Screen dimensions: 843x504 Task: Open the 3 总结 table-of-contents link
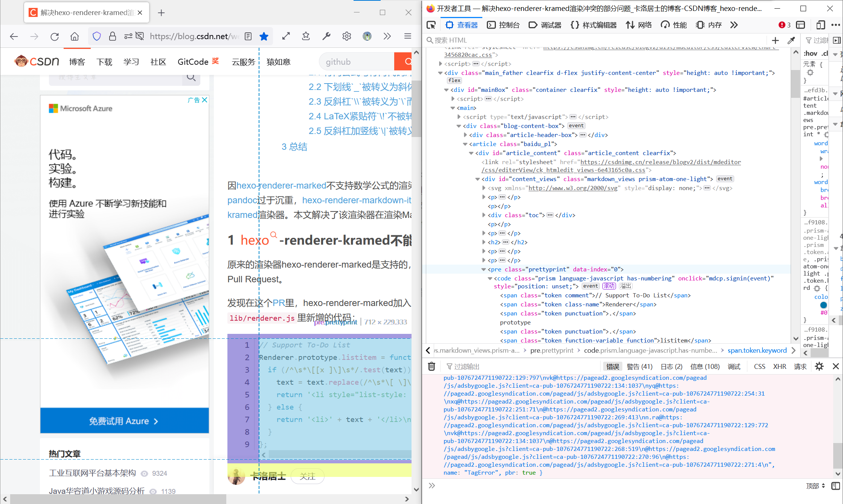click(294, 147)
